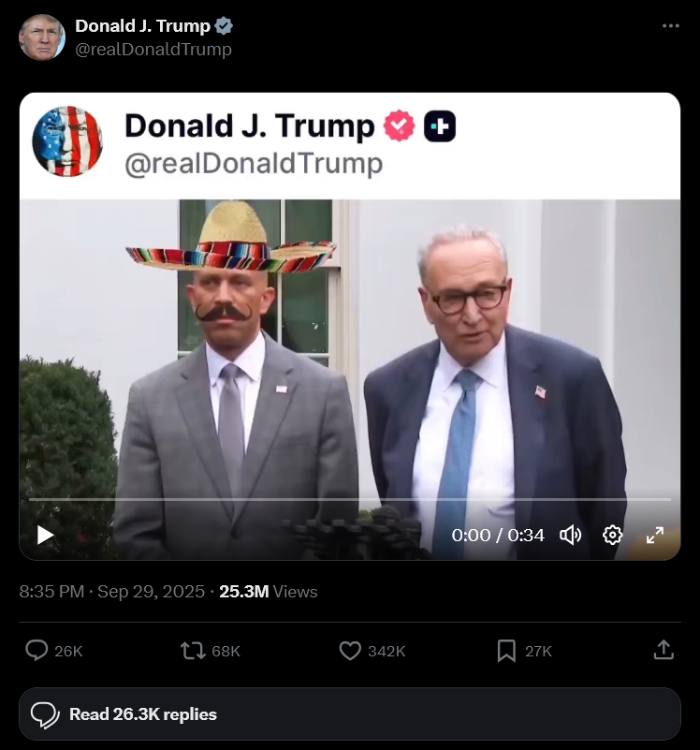The image size is (700, 750).
Task: Open video settings gear
Action: click(x=613, y=535)
